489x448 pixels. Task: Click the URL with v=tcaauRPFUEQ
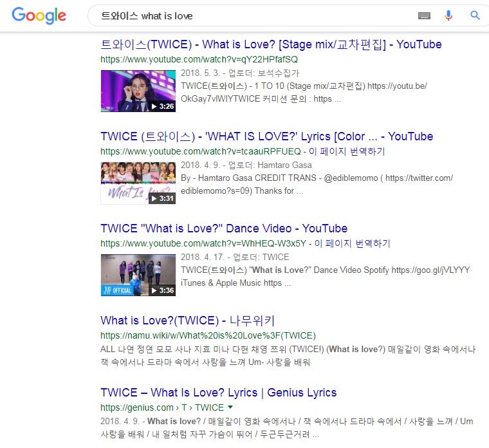201,151
